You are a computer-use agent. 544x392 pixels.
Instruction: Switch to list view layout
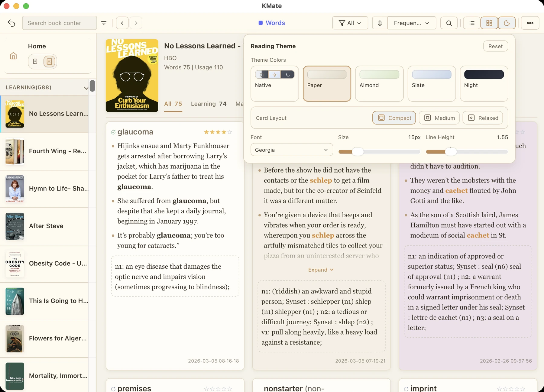472,23
